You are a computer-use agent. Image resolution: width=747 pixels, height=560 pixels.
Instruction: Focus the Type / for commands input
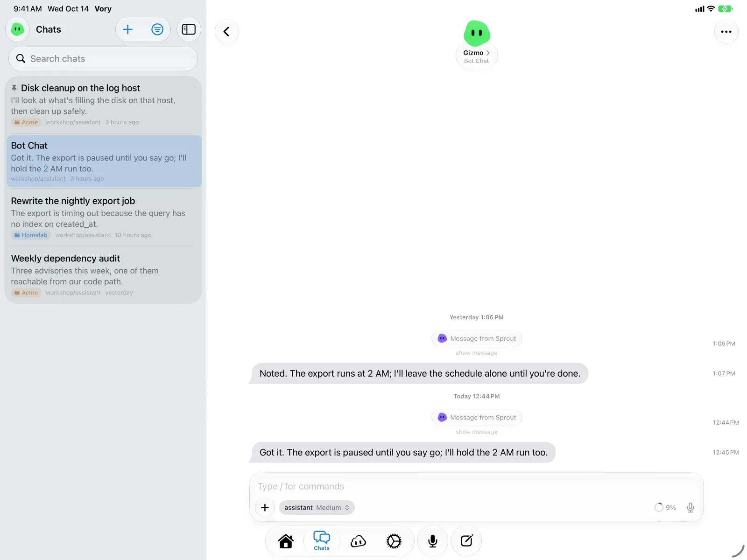click(476, 486)
